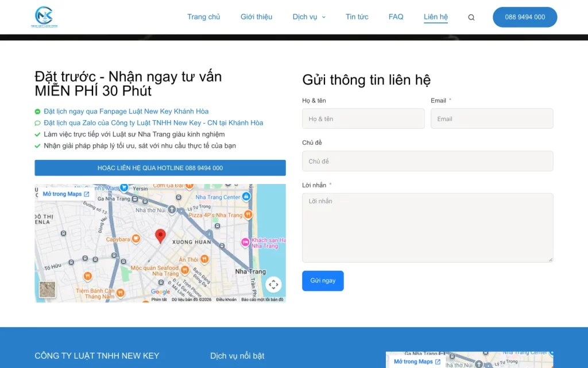Switch to satellite view thumbnail on map

pos(47,290)
